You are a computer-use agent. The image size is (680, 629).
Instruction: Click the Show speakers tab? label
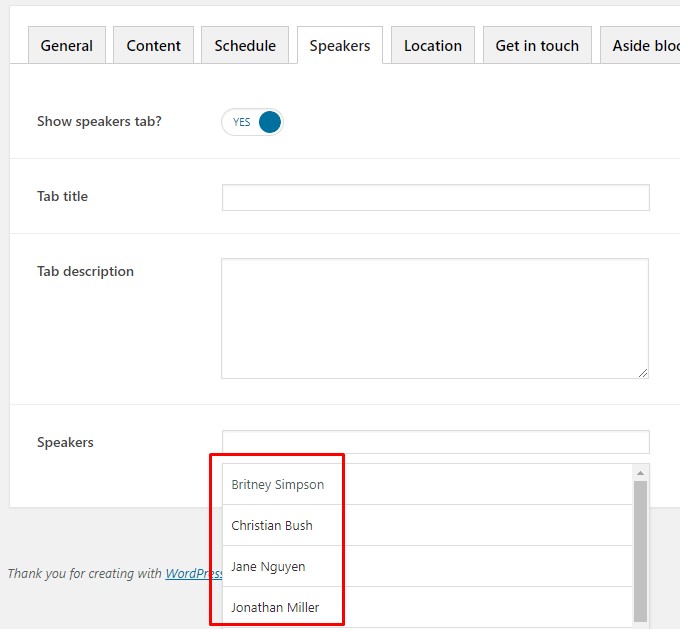(99, 122)
